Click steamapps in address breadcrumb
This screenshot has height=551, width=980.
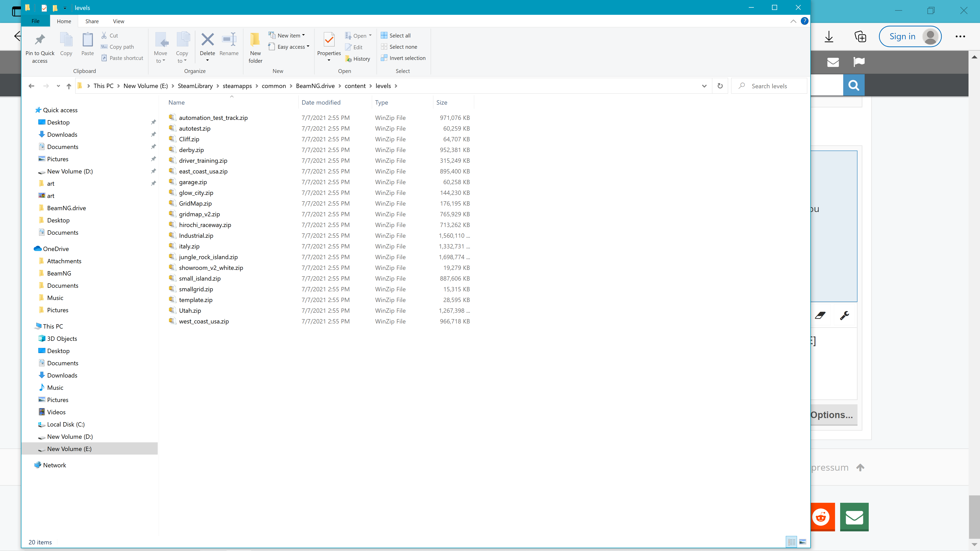pyautogui.click(x=237, y=86)
